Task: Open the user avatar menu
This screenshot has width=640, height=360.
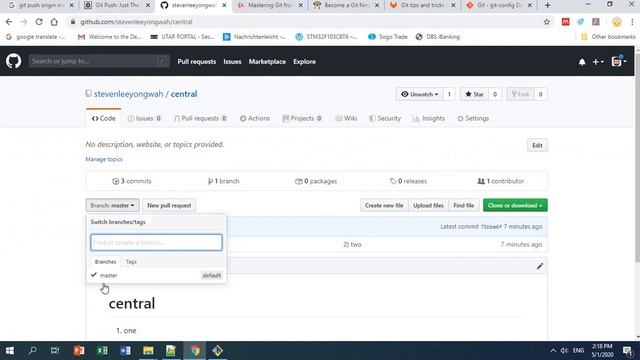Action: (619, 62)
